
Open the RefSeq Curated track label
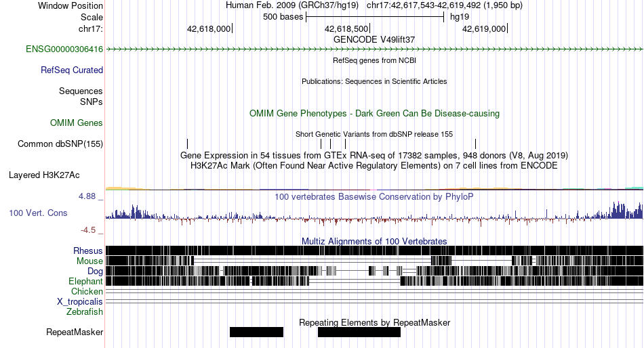[x=72, y=70]
